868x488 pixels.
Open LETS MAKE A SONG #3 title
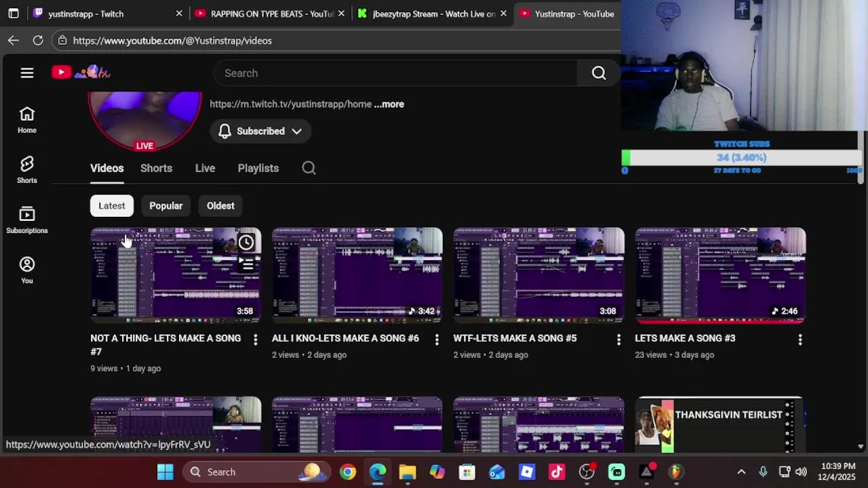(x=685, y=338)
